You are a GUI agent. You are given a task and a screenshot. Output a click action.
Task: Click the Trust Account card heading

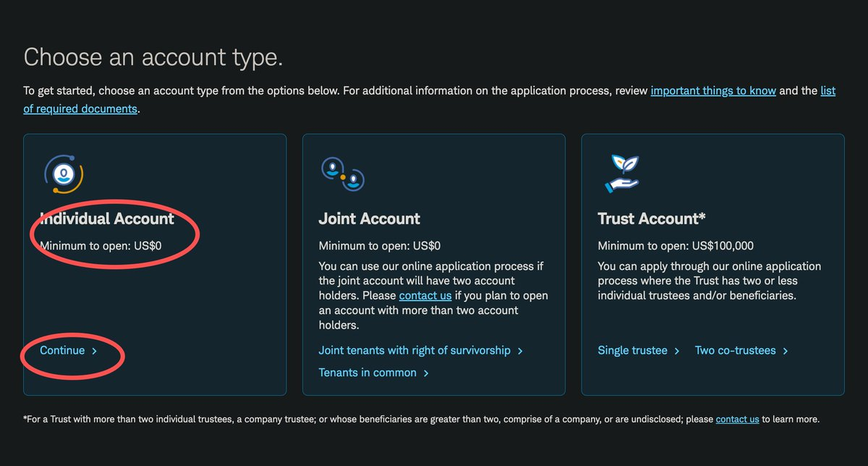(x=652, y=219)
